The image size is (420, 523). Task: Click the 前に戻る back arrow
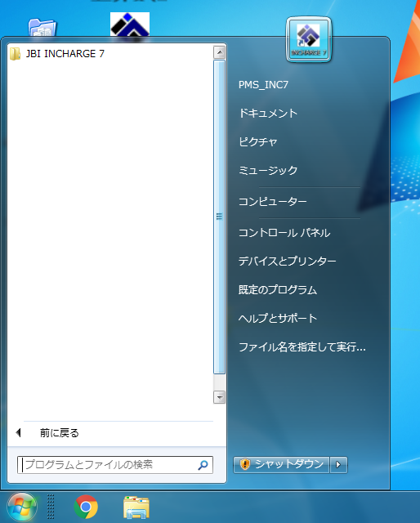[x=18, y=433]
